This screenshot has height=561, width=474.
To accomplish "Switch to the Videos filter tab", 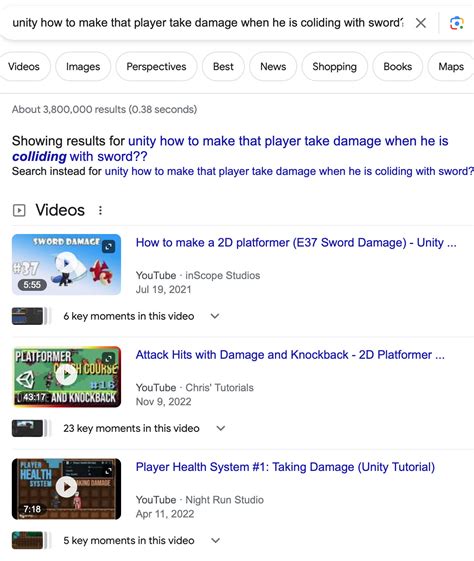I will [24, 67].
